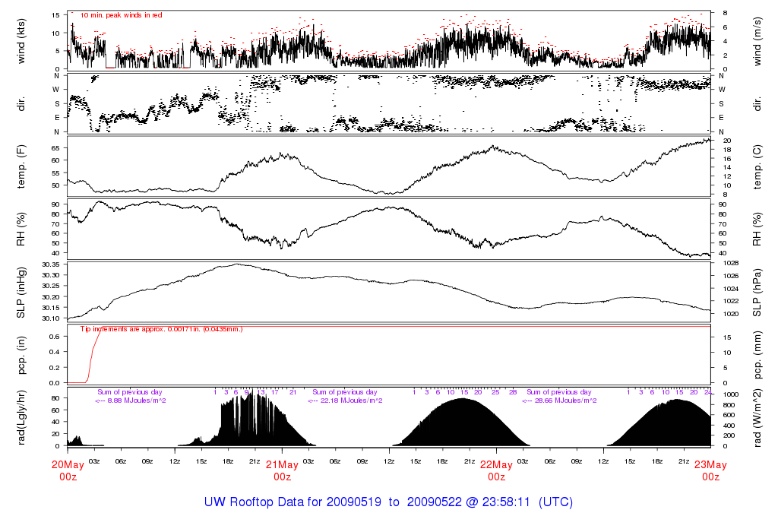
Task: Select the "30.35" pressure tick value
Action: click(x=51, y=264)
